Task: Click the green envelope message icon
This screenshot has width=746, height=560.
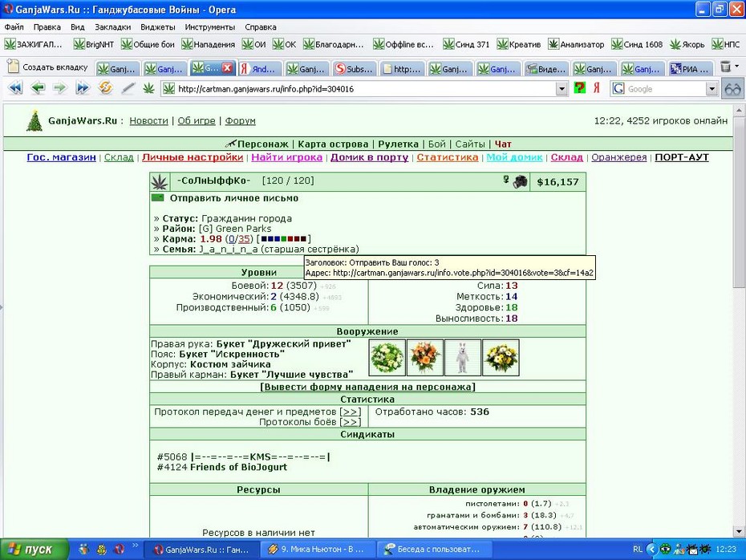Action: [x=157, y=197]
